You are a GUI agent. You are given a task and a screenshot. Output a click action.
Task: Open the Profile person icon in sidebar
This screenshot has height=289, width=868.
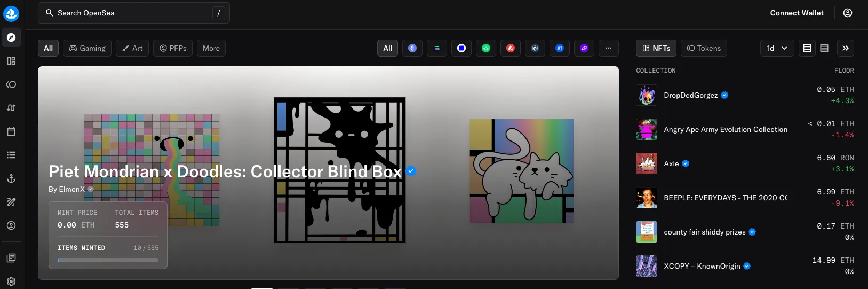11,225
